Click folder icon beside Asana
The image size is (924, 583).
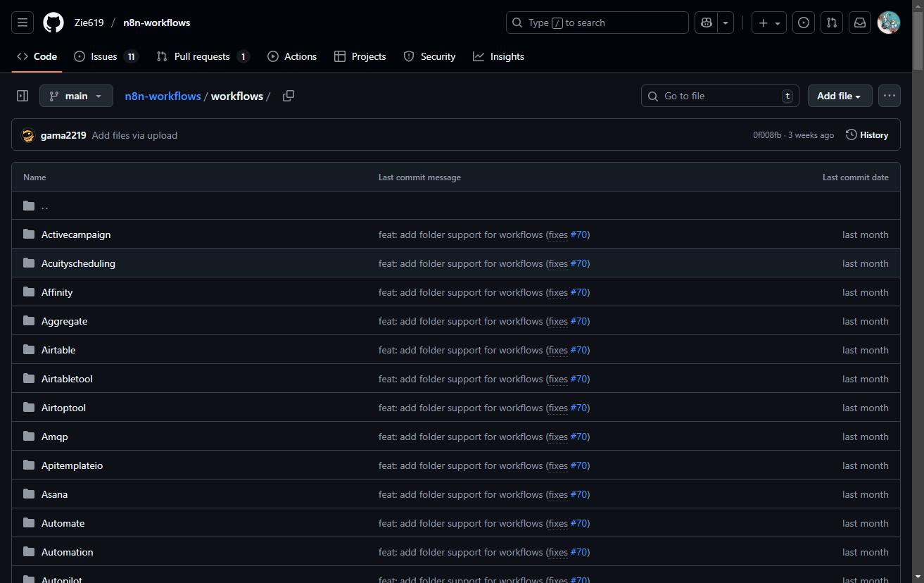[29, 494]
